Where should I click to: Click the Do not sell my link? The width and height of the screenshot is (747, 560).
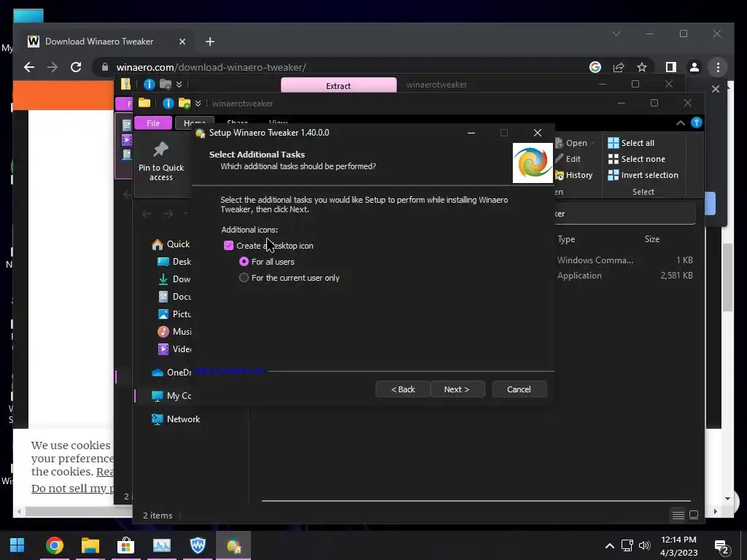tap(72, 489)
